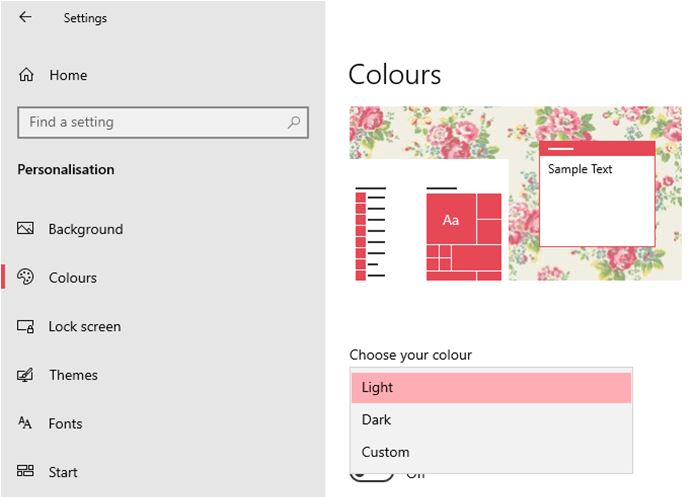Open the Lock screen settings page

(x=84, y=326)
